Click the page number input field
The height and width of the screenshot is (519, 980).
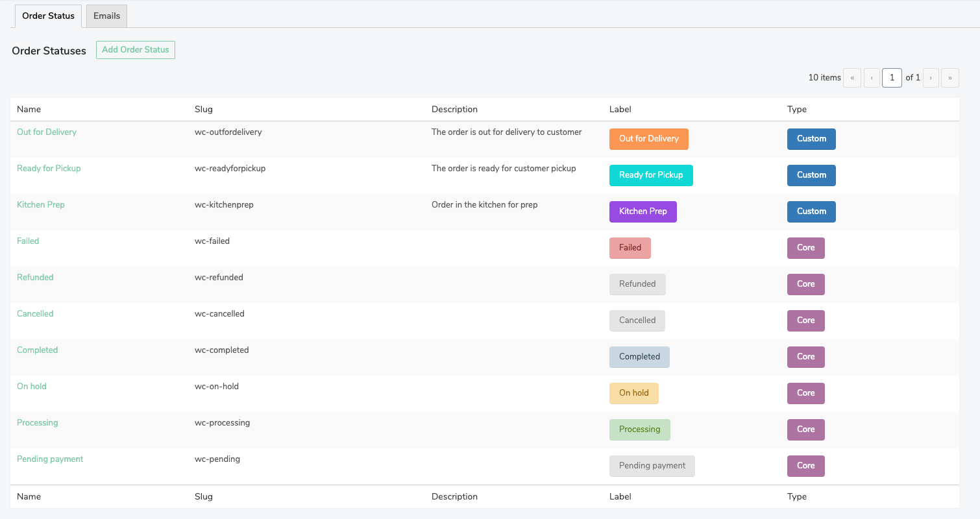pyautogui.click(x=892, y=77)
